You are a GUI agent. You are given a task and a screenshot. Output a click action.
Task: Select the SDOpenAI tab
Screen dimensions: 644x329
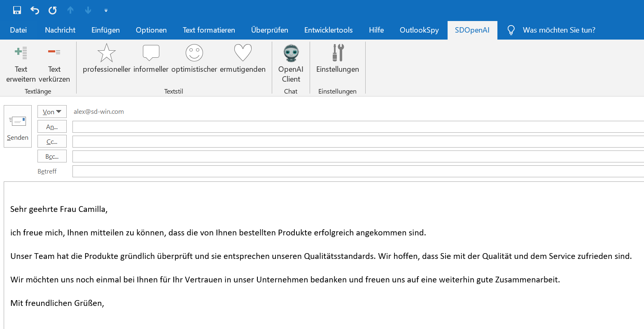[472, 30]
